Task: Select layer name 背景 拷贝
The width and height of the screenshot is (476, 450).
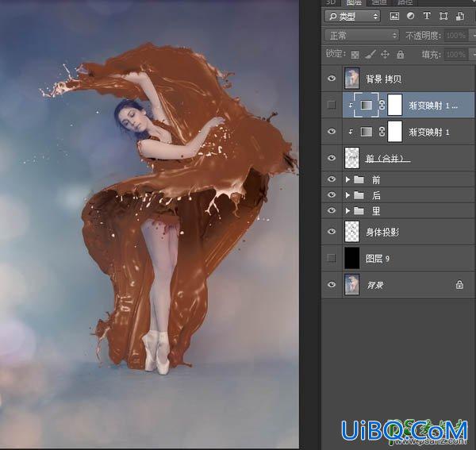Action: [383, 79]
